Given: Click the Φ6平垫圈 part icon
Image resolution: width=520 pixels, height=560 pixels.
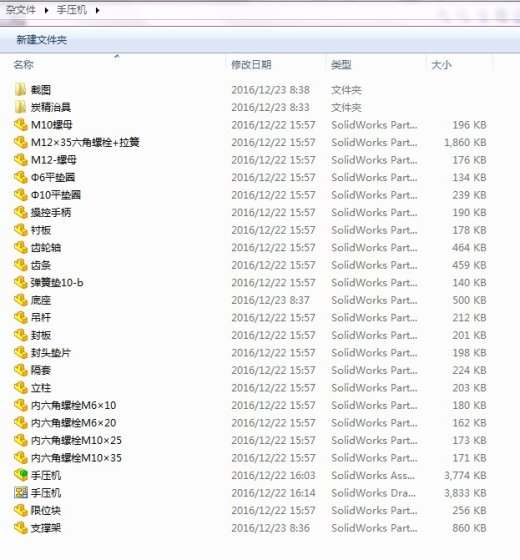Looking at the screenshot, I should point(21,177).
